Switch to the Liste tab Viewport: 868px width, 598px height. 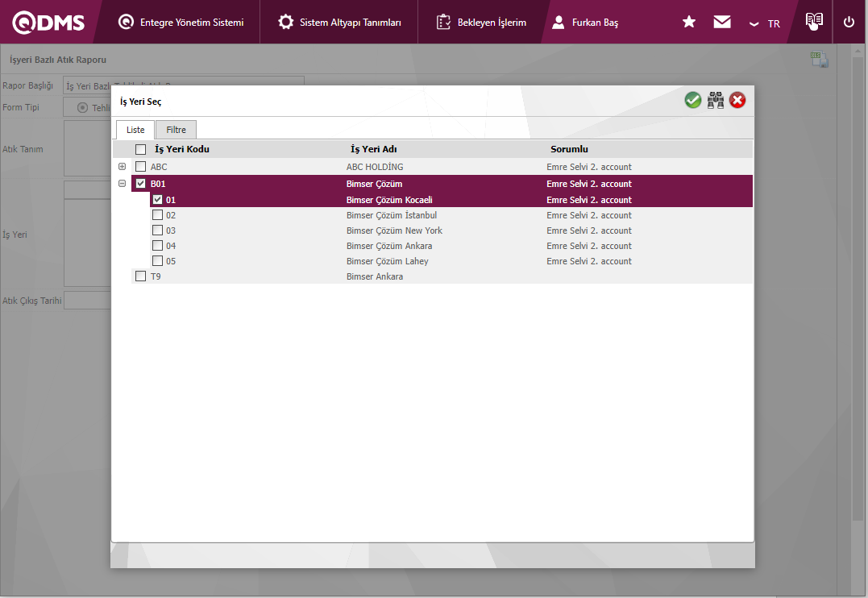pyautogui.click(x=135, y=130)
